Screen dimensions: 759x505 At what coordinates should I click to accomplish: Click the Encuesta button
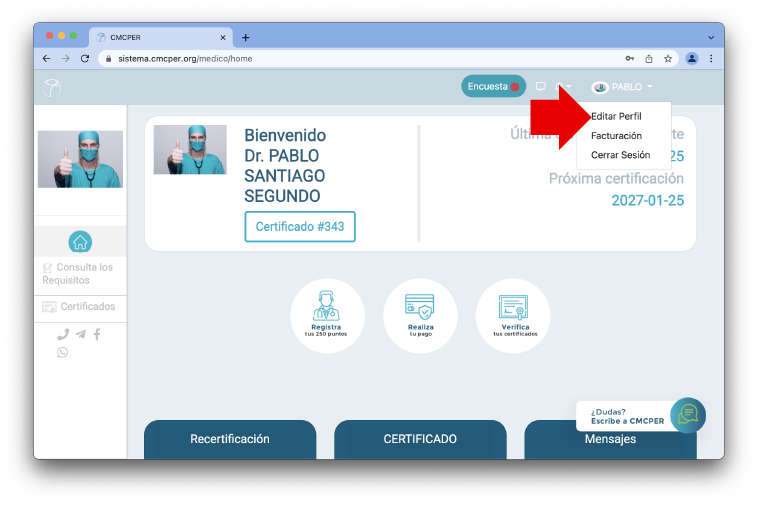point(493,87)
